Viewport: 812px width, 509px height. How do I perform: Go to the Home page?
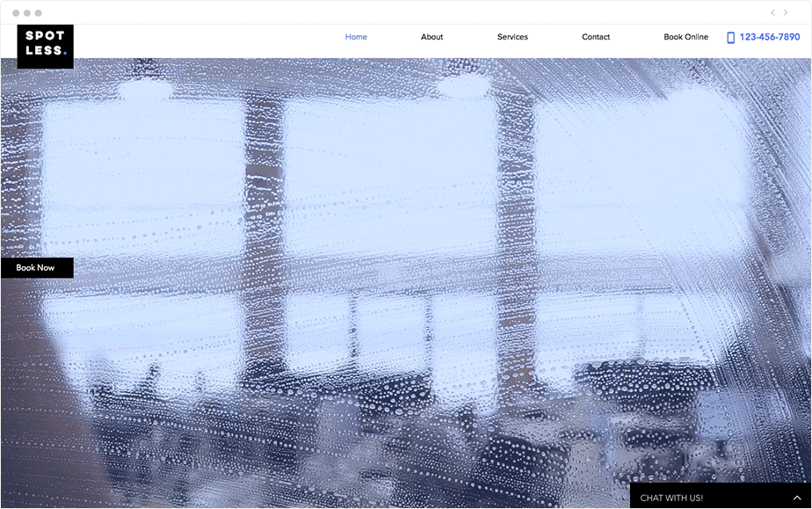(356, 37)
